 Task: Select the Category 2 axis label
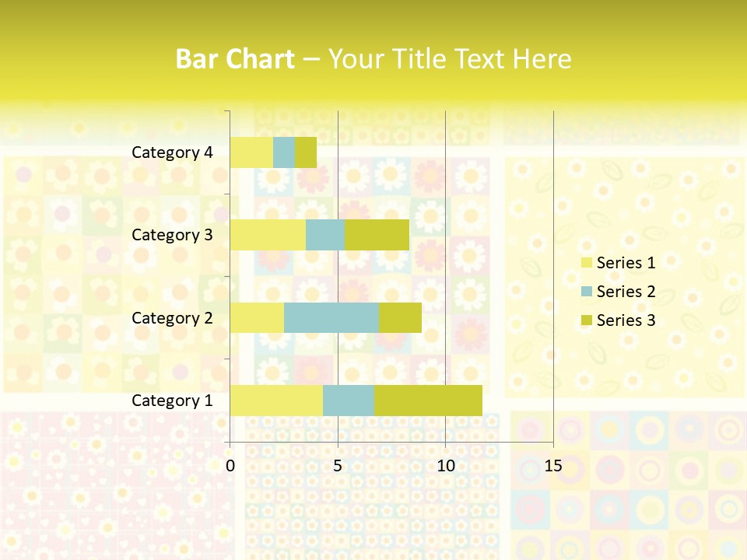(x=172, y=318)
